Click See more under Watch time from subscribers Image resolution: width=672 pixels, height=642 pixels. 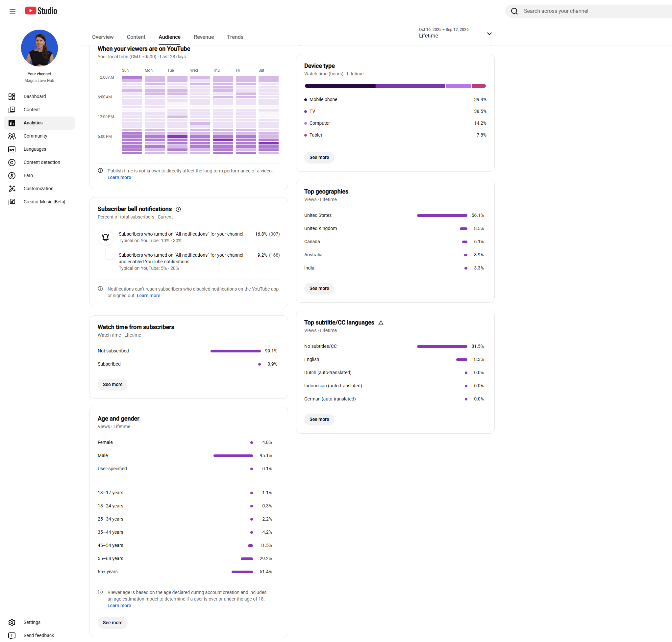click(112, 384)
